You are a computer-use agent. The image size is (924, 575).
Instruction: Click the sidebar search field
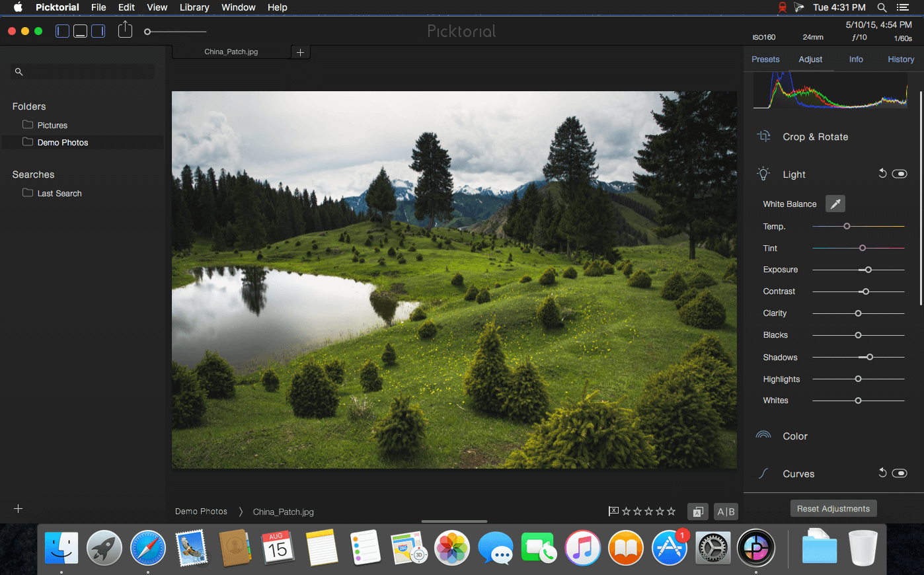[x=83, y=71]
